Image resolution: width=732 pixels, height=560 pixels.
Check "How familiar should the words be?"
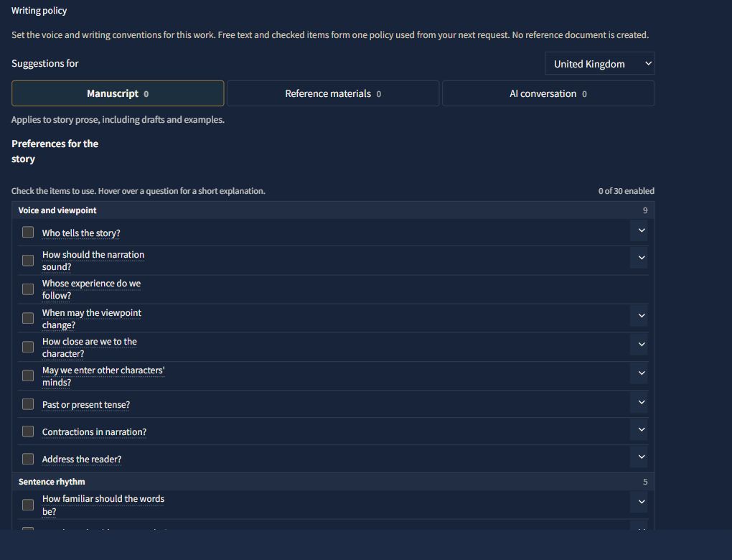click(x=28, y=505)
